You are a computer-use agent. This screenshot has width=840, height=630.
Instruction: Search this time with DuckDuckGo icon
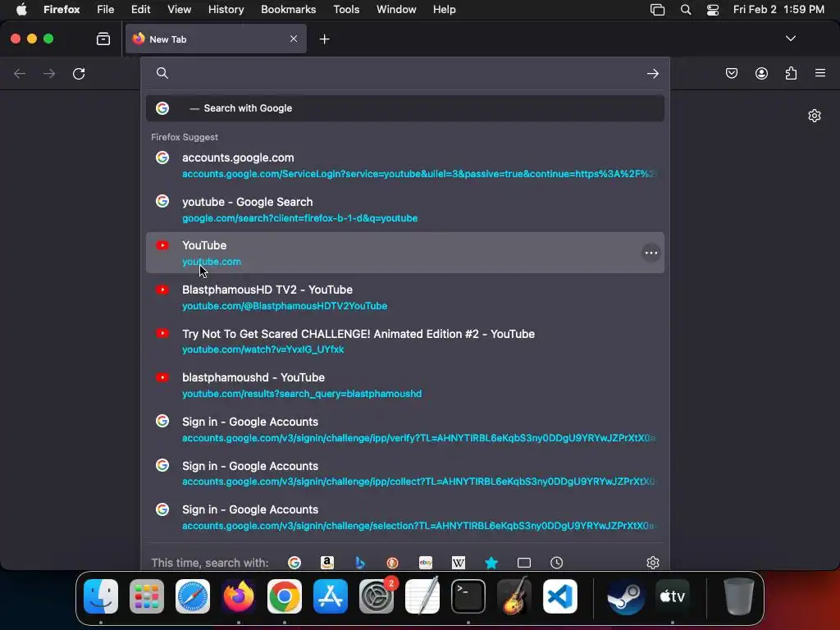[x=392, y=563]
